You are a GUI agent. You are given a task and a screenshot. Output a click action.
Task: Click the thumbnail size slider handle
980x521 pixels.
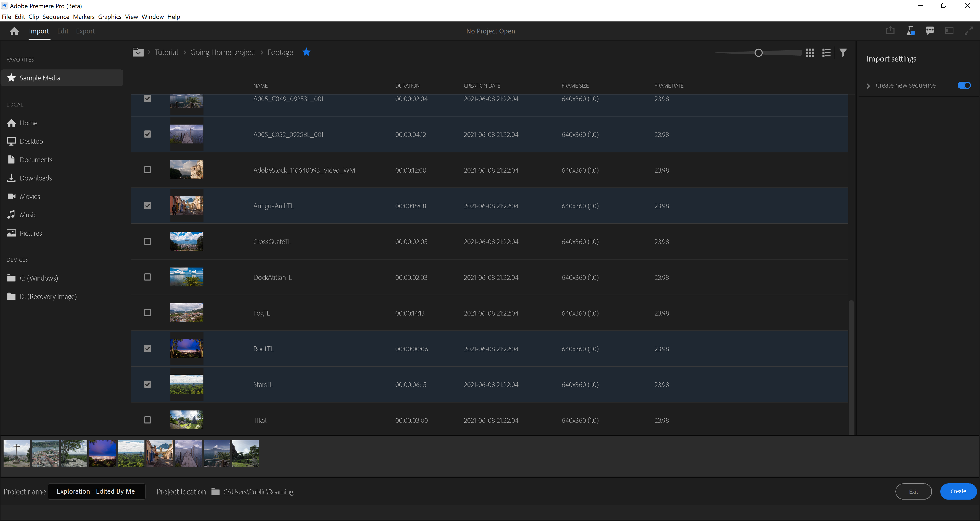pyautogui.click(x=758, y=53)
